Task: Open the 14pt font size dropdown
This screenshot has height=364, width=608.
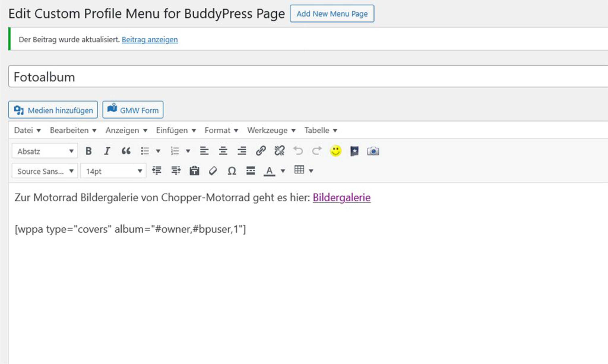Action: click(114, 171)
